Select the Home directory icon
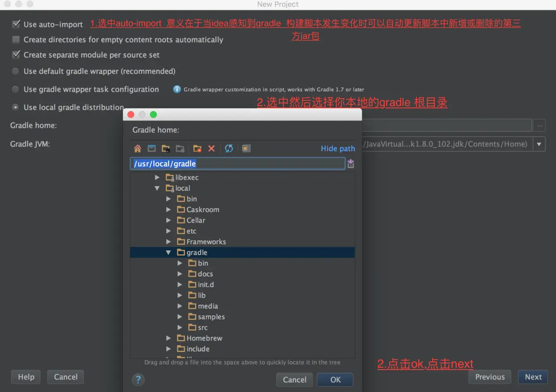 point(138,148)
